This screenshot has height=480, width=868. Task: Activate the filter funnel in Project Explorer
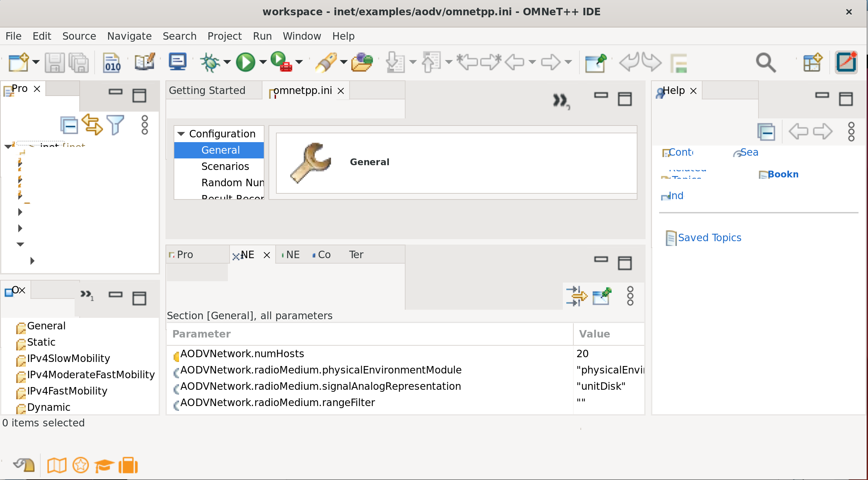click(x=115, y=125)
